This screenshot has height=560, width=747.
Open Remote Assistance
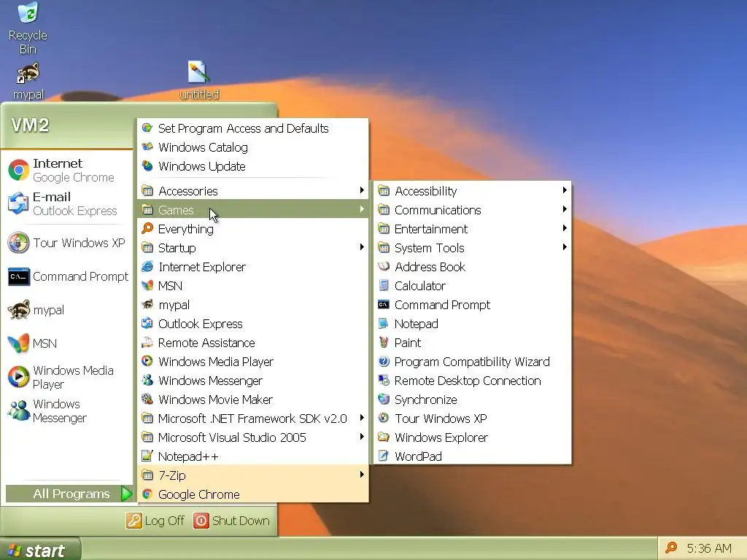tap(253, 343)
